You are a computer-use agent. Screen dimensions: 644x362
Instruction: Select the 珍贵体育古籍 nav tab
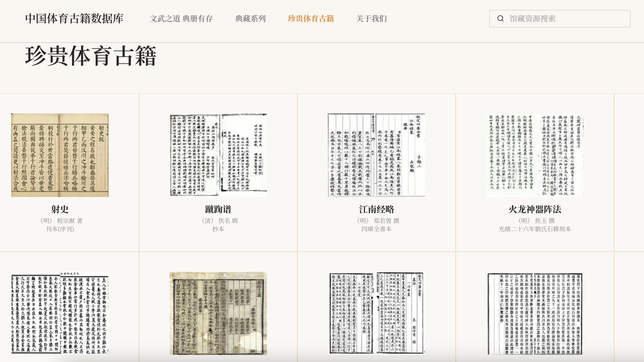tap(311, 19)
